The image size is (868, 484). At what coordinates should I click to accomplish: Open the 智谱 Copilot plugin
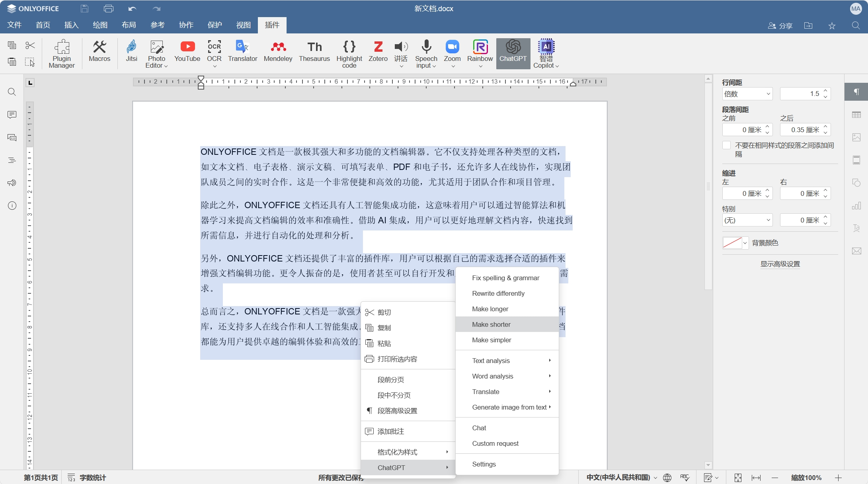pos(546,54)
